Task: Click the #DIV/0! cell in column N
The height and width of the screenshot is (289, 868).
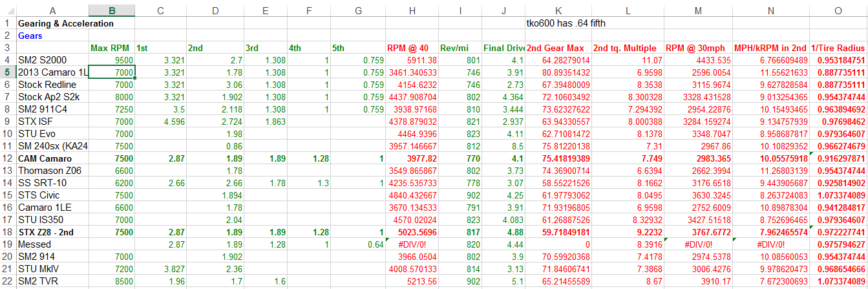Action: (771, 244)
